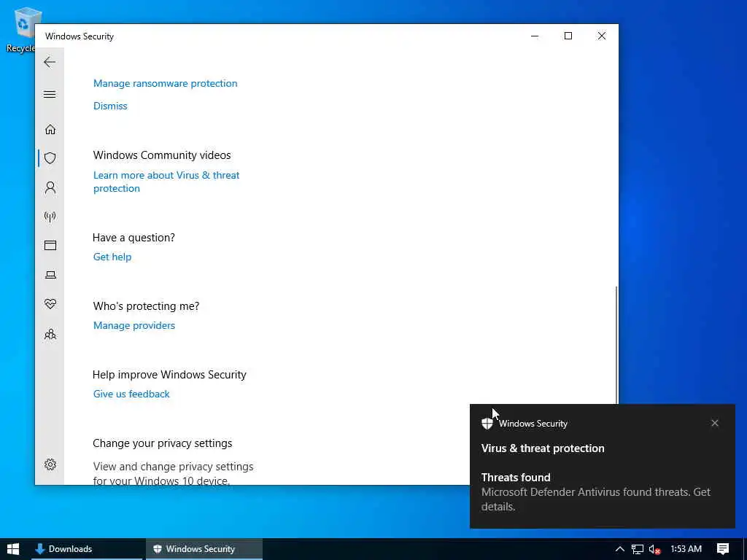Click the window's vertical scrollbar thumb
The image size is (747, 560).
[616, 345]
